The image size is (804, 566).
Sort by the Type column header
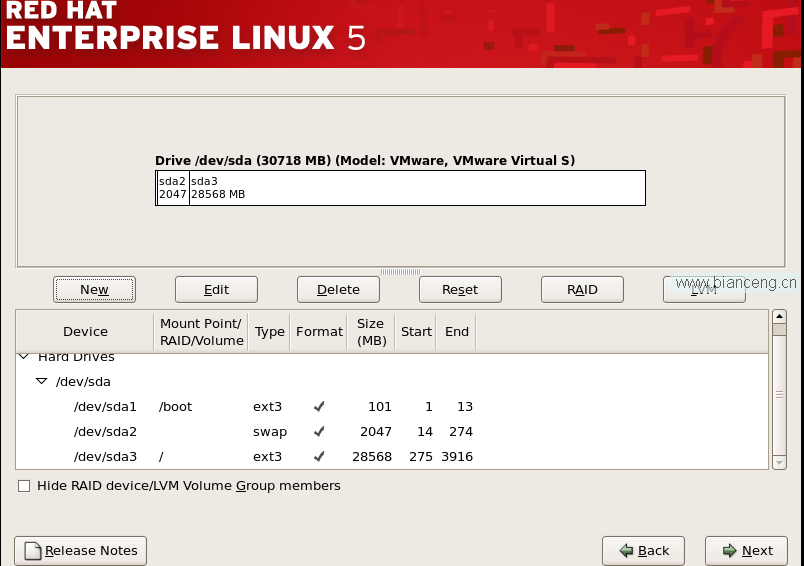[x=269, y=332]
